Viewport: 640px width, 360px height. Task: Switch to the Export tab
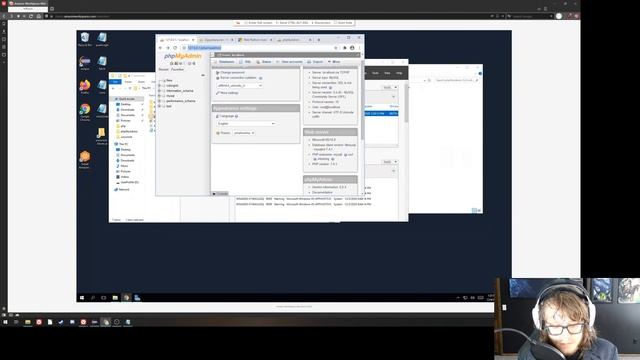(315, 62)
